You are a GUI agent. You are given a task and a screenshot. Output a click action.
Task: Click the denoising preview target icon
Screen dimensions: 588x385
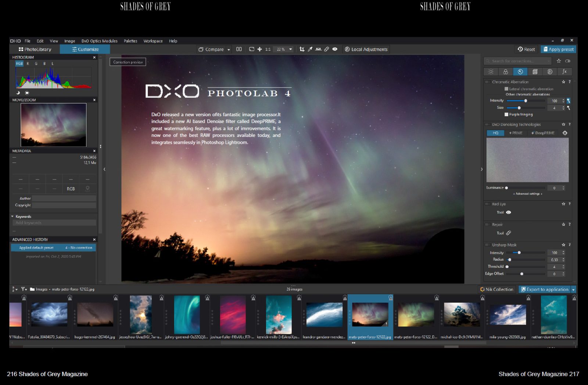click(565, 133)
